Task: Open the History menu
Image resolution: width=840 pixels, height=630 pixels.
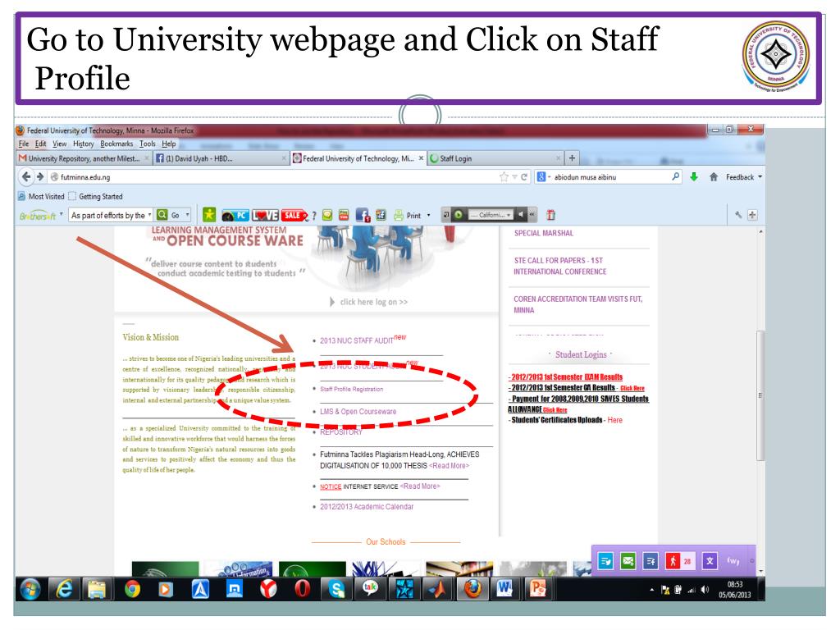Action: pyautogui.click(x=84, y=144)
